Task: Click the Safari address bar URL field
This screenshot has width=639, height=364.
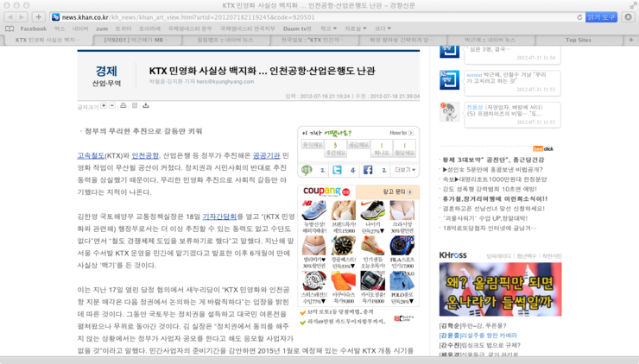Action: (x=311, y=16)
